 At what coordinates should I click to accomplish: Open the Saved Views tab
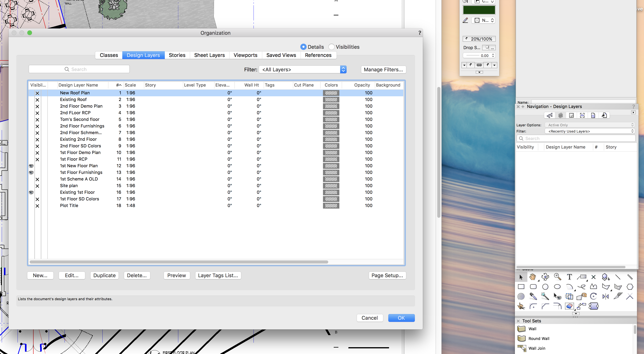[x=281, y=55]
